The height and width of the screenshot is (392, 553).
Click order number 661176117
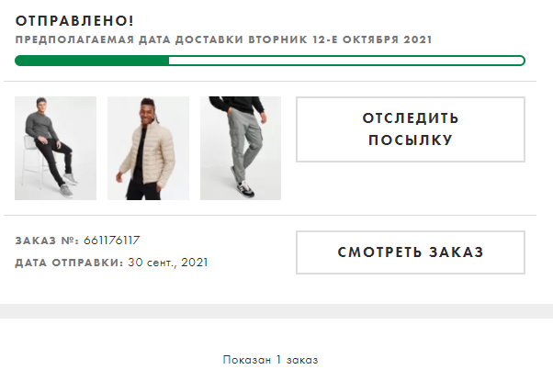click(x=112, y=241)
